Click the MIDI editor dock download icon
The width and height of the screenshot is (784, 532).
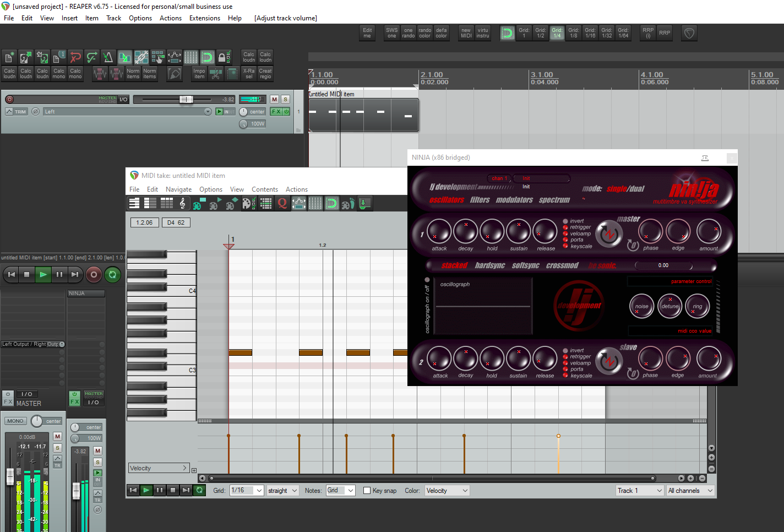(365, 204)
